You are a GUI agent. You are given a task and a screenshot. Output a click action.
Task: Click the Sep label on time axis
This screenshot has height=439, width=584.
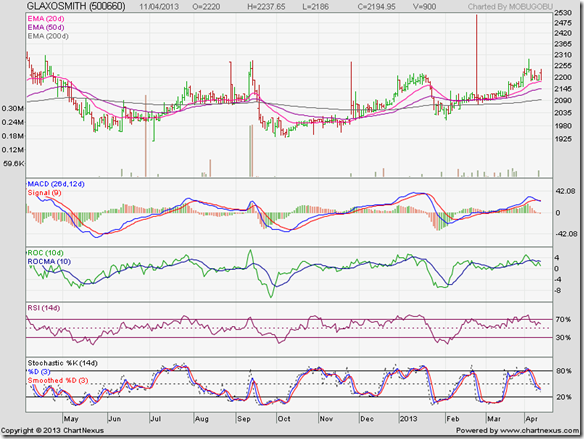pos(244,419)
